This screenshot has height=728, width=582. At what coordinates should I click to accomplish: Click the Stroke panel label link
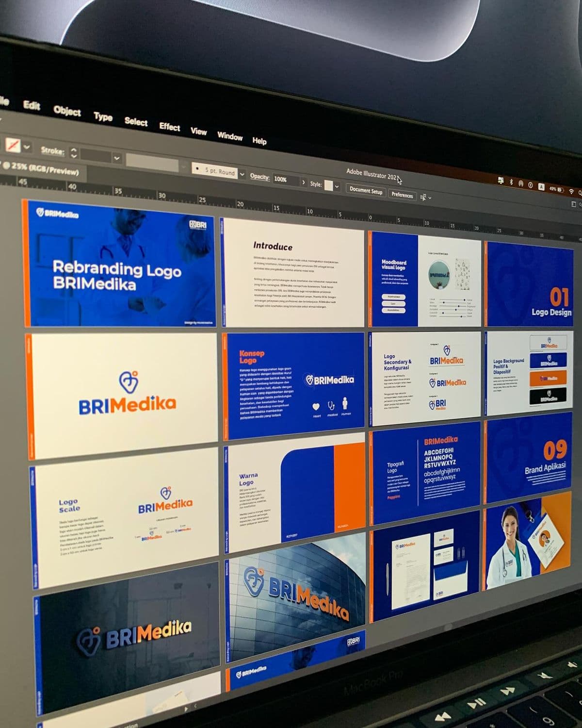(x=52, y=150)
